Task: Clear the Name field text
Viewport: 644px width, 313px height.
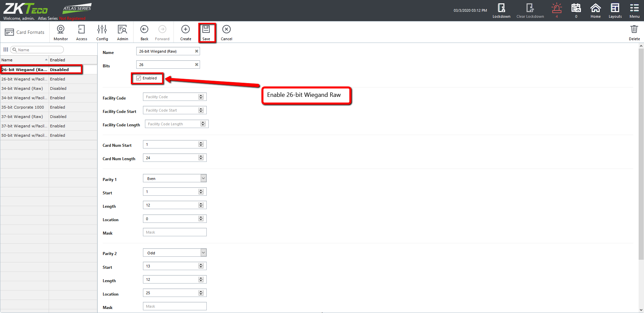Action: point(197,51)
